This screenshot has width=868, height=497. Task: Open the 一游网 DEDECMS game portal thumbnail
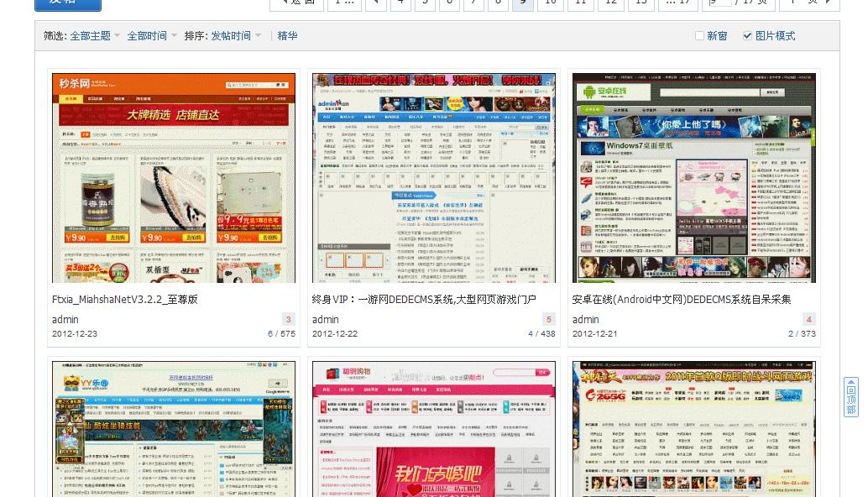click(434, 178)
